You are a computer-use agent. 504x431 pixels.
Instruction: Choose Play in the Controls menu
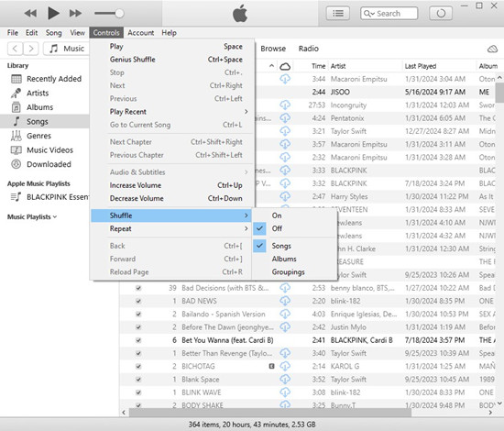click(172, 47)
